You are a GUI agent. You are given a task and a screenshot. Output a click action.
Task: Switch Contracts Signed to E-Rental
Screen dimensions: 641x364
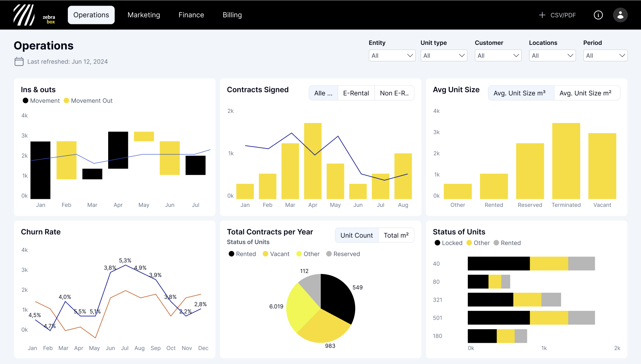[356, 93]
